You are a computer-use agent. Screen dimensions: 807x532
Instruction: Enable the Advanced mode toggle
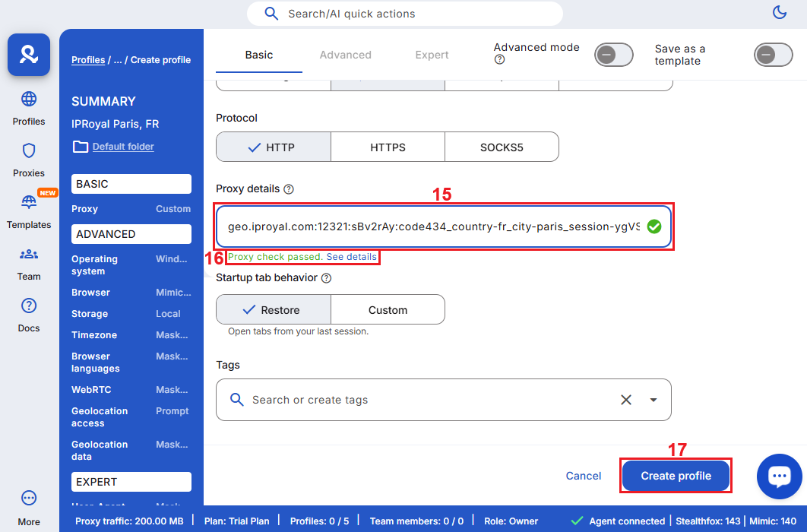[614, 55]
